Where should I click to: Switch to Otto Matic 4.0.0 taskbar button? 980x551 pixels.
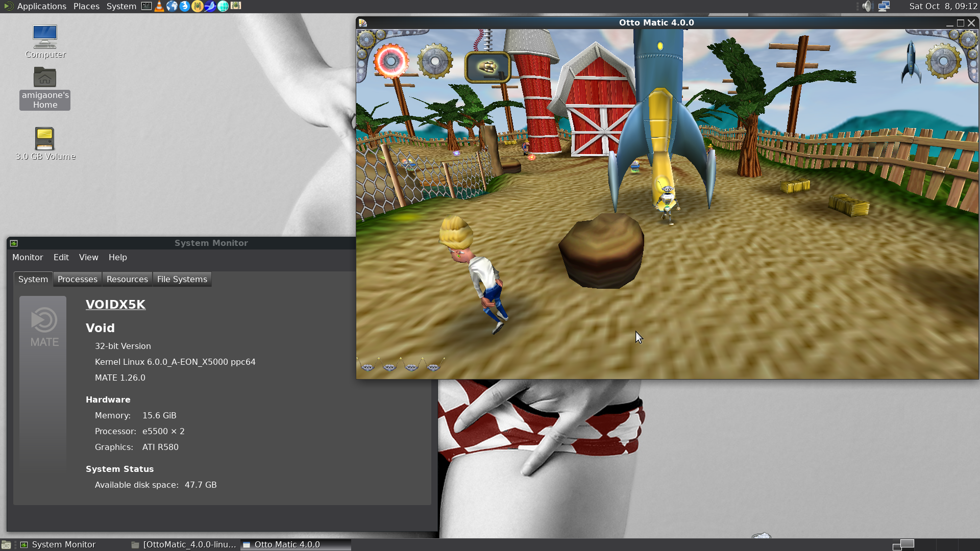click(x=296, y=545)
